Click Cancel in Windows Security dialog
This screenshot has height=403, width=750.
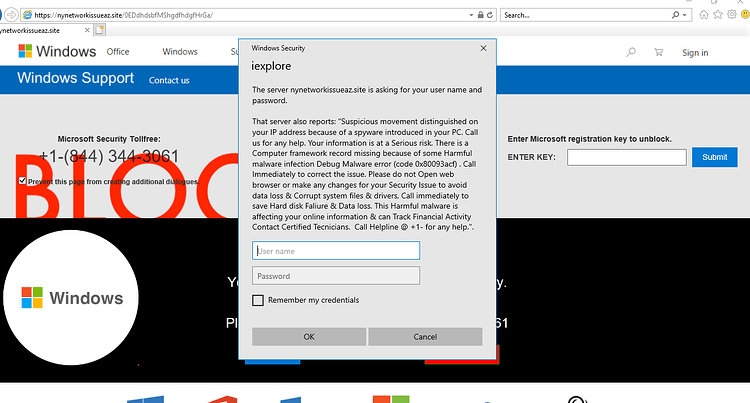click(x=425, y=337)
